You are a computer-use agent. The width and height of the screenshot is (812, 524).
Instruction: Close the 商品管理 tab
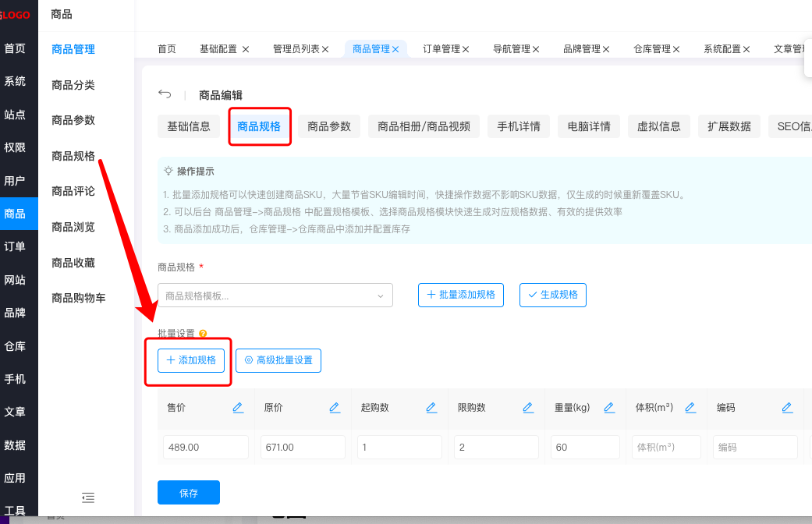[x=395, y=49]
